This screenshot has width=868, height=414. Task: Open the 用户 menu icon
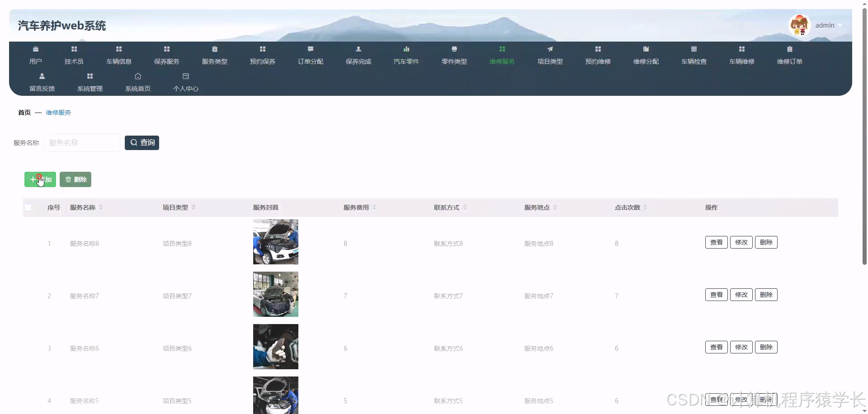36,49
